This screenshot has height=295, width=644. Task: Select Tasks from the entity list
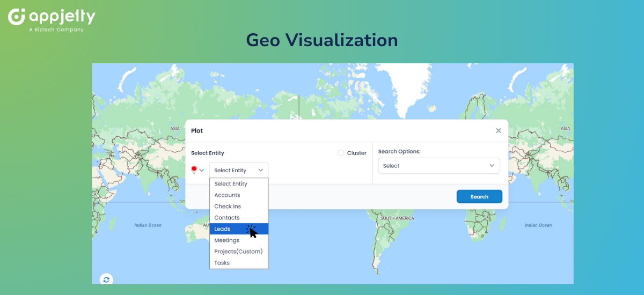pos(222,263)
